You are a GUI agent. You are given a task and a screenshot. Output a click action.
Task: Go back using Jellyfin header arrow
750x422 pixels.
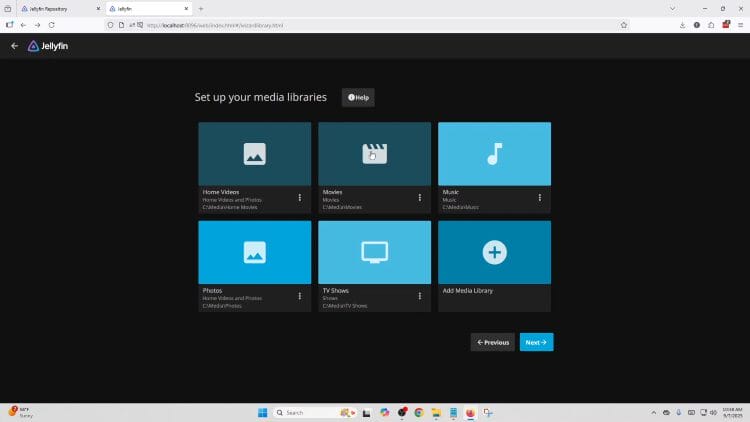[x=14, y=46]
